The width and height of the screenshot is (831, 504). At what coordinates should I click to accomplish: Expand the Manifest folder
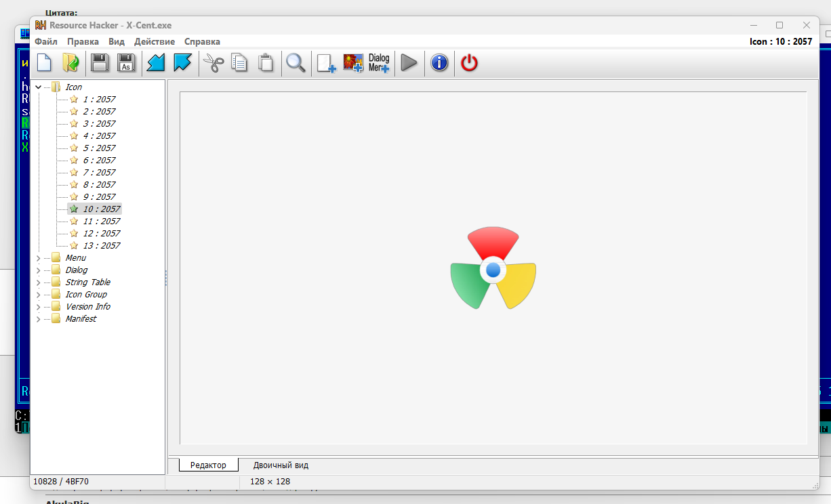coord(38,318)
